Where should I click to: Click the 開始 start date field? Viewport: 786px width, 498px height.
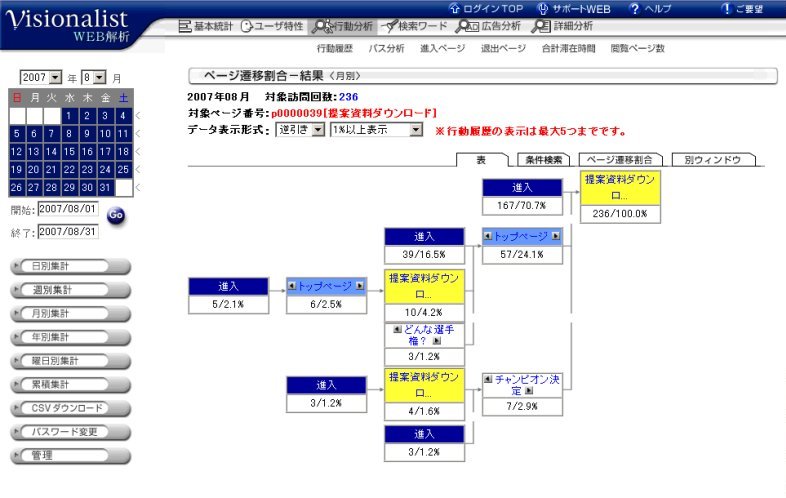coord(68,209)
